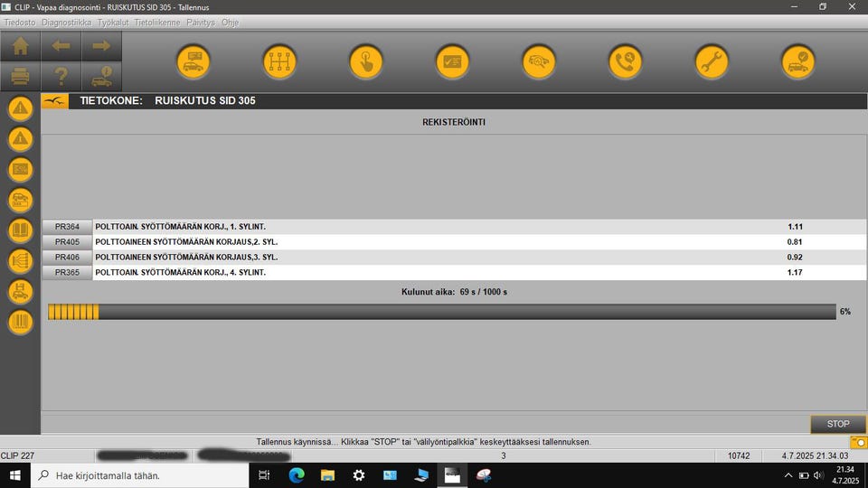Open Settings gear in the taskbar
The height and width of the screenshot is (488, 868).
tap(359, 475)
